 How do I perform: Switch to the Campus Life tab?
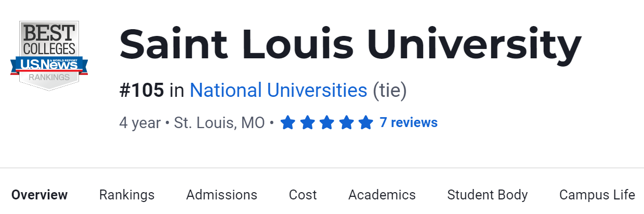coord(597,195)
